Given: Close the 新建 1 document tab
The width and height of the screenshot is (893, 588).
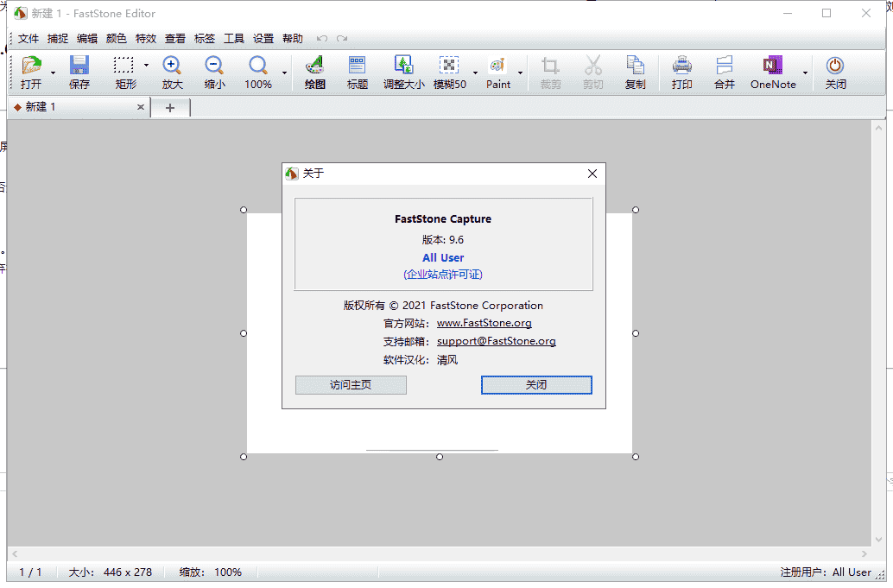Looking at the screenshot, I should tap(141, 107).
